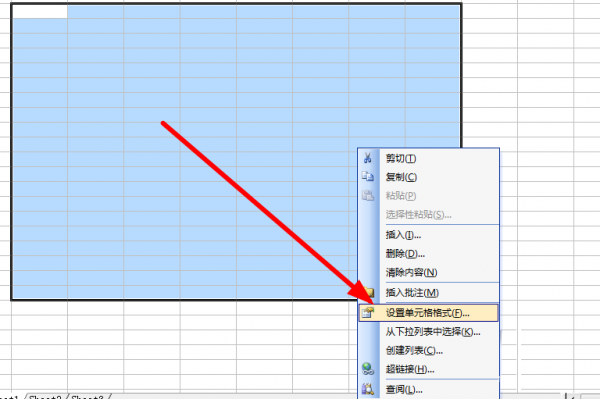Click the 超链接(H)... text entry
Screen dimensions: 600x399
coord(410,369)
